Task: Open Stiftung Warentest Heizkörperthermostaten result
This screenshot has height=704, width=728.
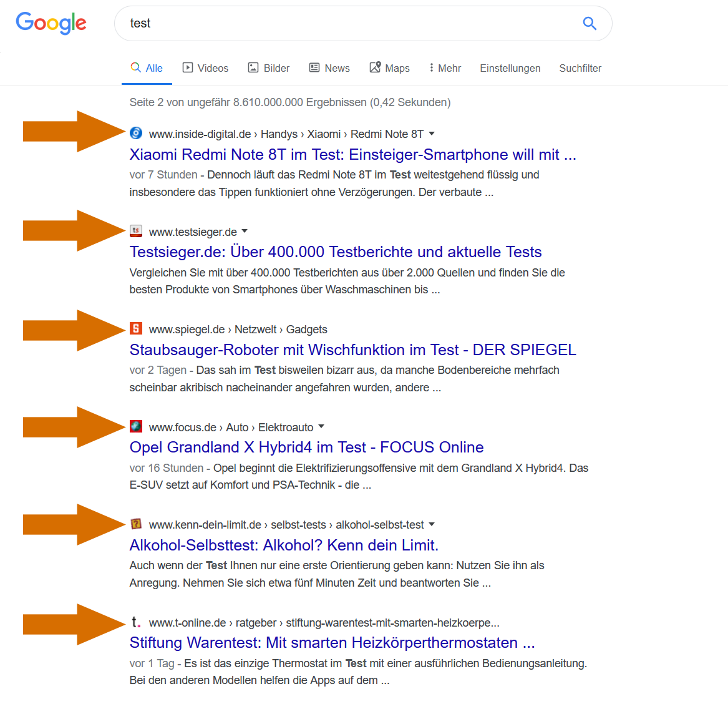Action: click(332, 643)
